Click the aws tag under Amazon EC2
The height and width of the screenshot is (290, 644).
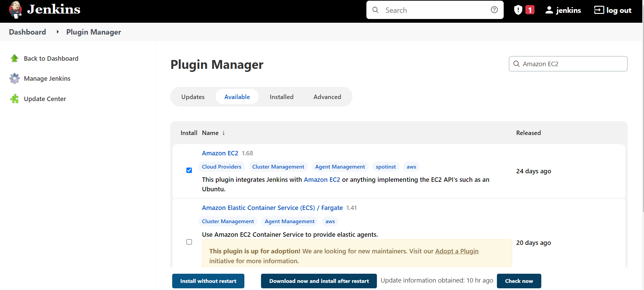pos(411,167)
